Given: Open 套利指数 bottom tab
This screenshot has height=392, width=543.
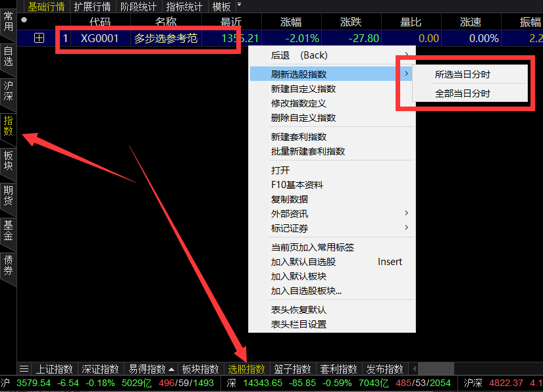Looking at the screenshot, I should [x=339, y=369].
